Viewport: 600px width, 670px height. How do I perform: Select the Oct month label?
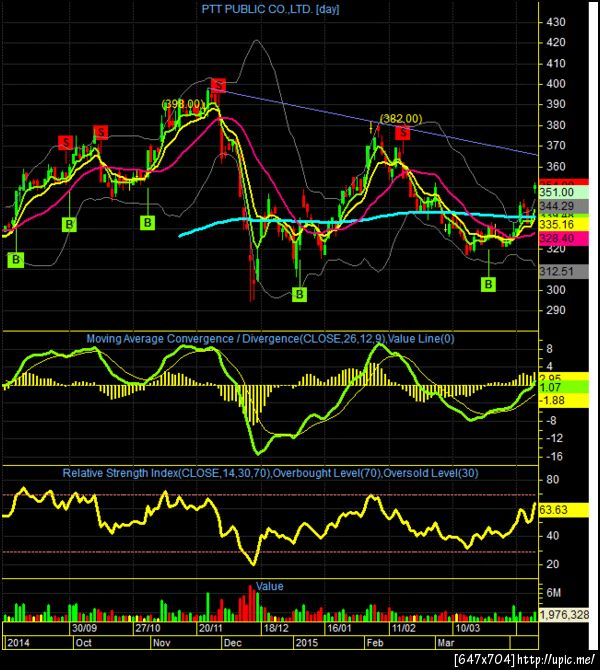(83, 643)
